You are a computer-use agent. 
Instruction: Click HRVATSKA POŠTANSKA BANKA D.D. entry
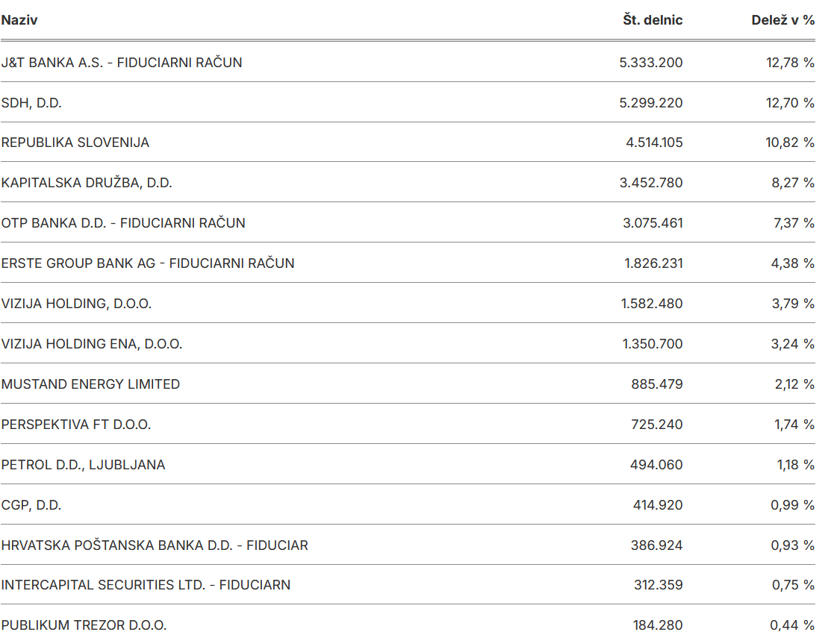[155, 545]
